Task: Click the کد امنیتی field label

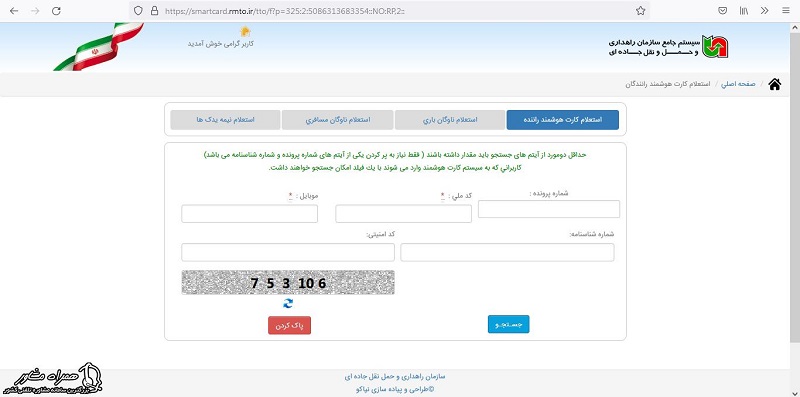Action: coord(381,234)
